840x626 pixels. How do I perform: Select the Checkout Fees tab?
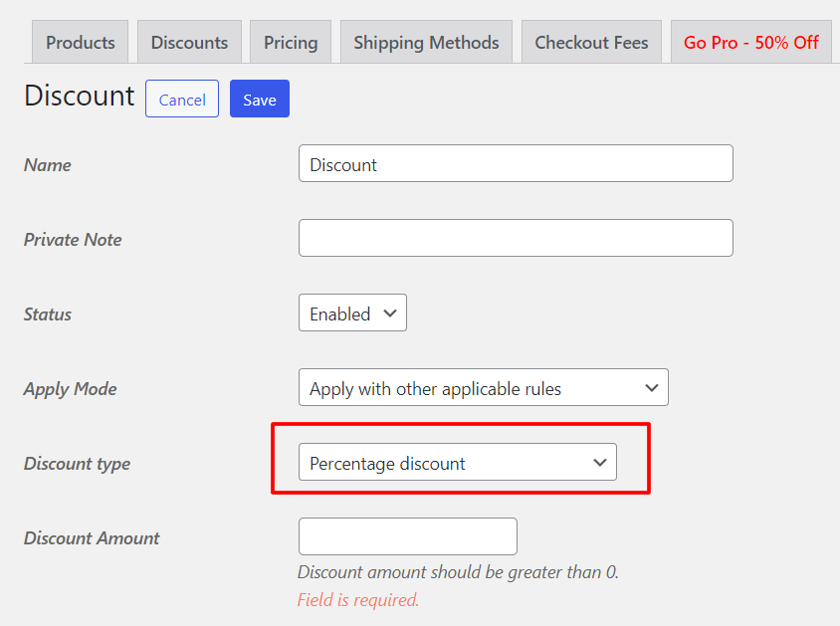(591, 43)
